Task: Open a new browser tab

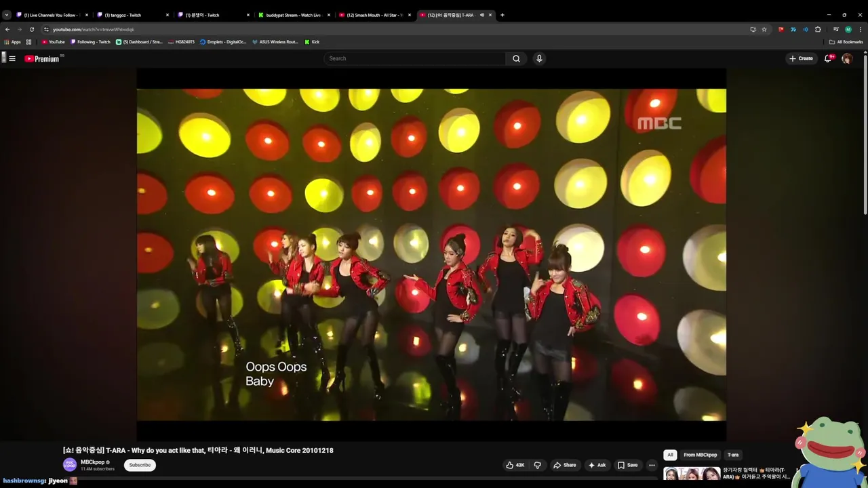Action: point(502,15)
